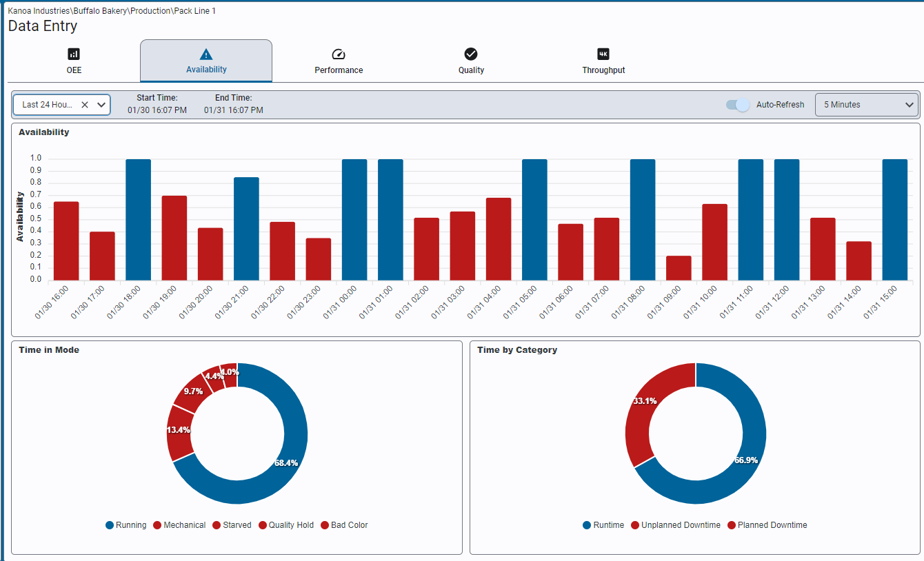Click the 4.4% donut segment
The width and height of the screenshot is (924, 561).
(214, 376)
